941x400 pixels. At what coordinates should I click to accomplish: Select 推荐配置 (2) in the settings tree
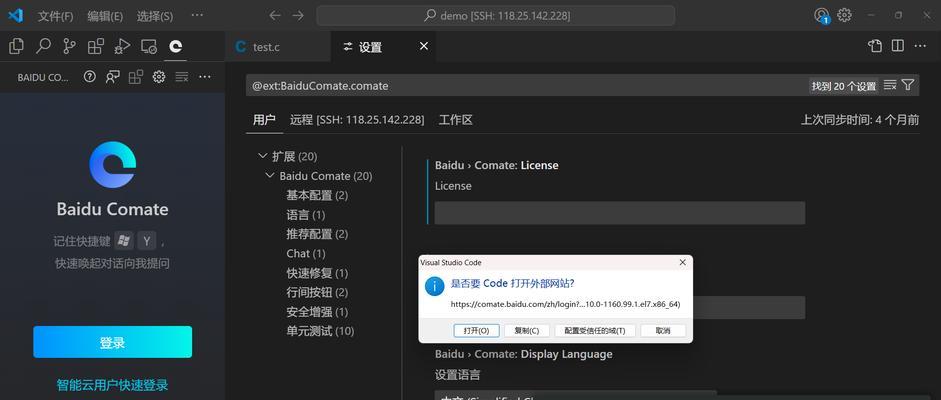click(x=317, y=234)
